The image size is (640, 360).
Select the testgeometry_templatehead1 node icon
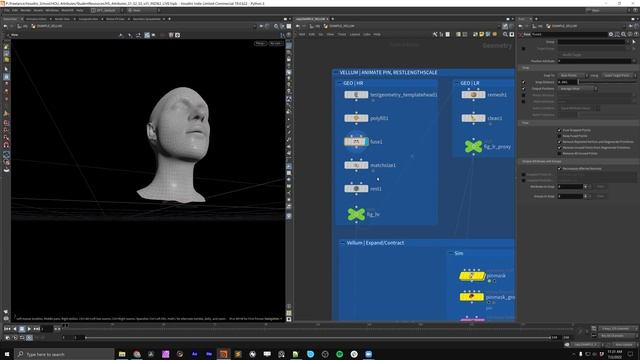(x=356, y=95)
